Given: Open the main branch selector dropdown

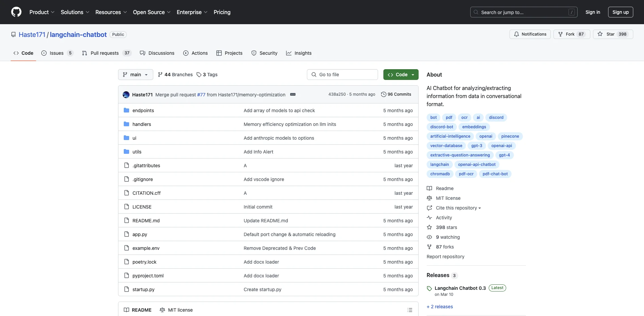Looking at the screenshot, I should [x=136, y=75].
